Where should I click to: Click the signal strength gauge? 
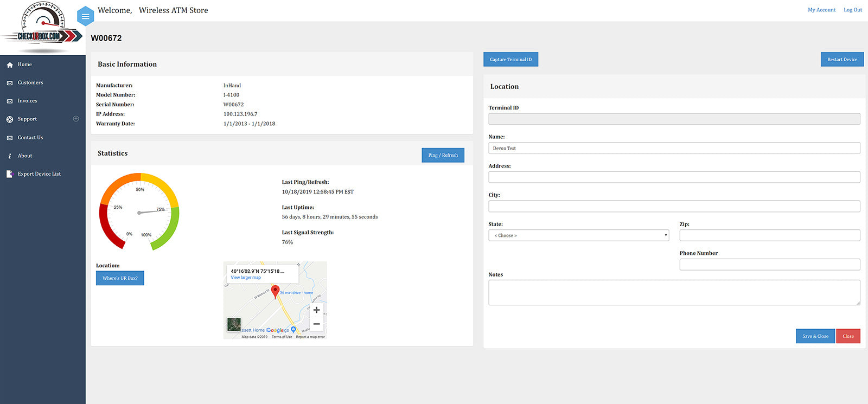[139, 211]
